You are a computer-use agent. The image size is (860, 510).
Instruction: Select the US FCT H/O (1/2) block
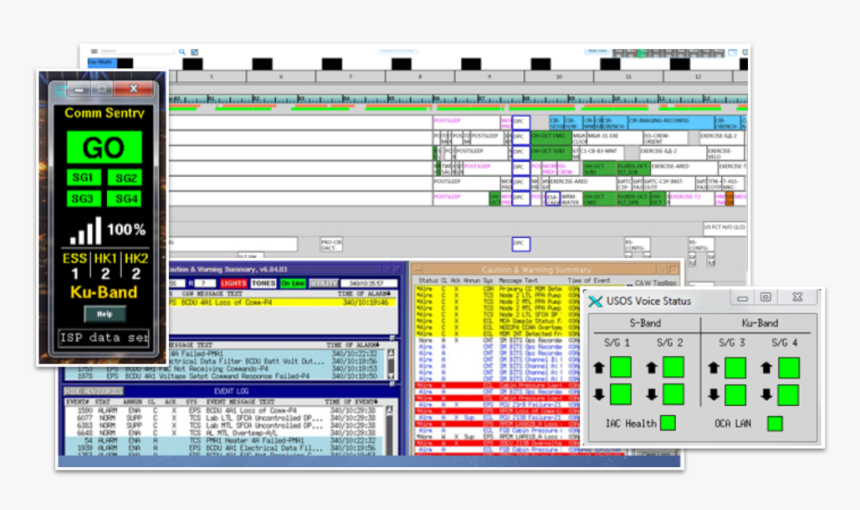(x=725, y=227)
